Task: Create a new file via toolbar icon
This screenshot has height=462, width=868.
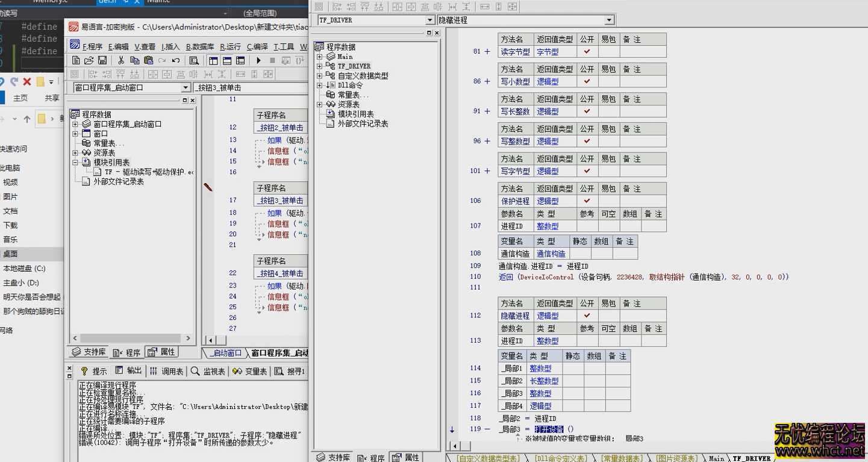Action: (77, 60)
